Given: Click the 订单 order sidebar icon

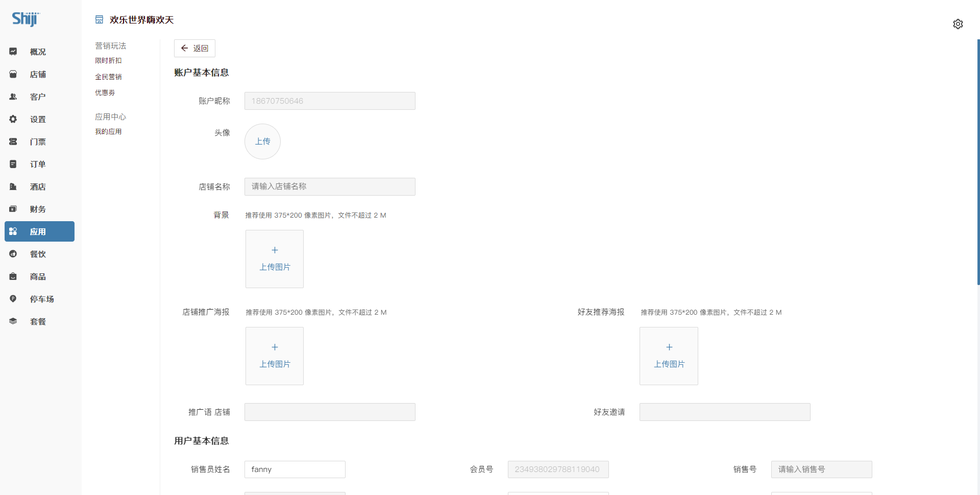Looking at the screenshot, I should 13,164.
